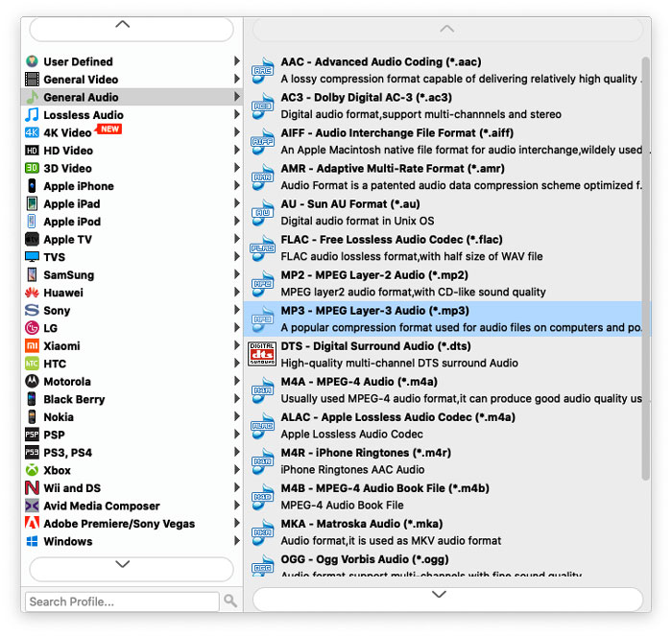Click the User Defined category icon

point(32,61)
